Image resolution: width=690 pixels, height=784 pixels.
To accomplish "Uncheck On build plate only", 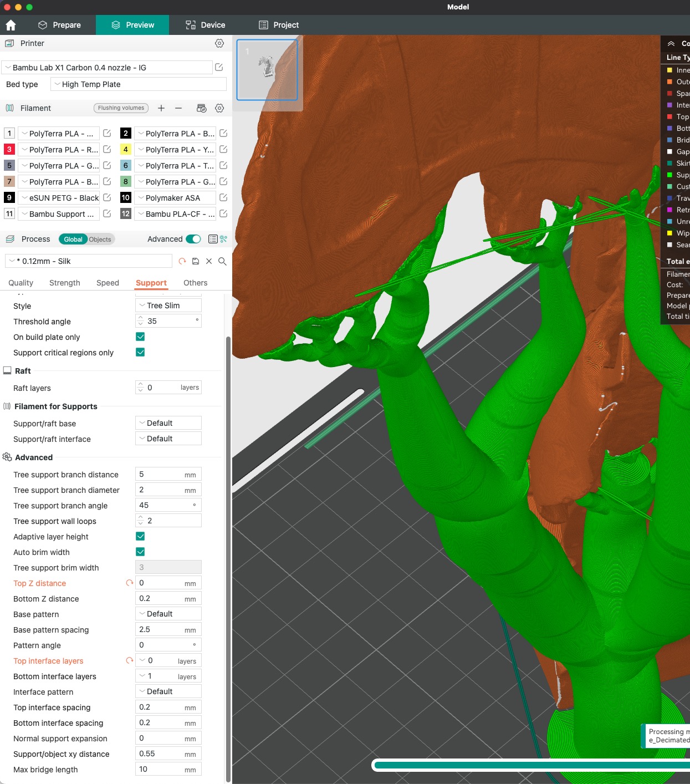I will coord(140,336).
